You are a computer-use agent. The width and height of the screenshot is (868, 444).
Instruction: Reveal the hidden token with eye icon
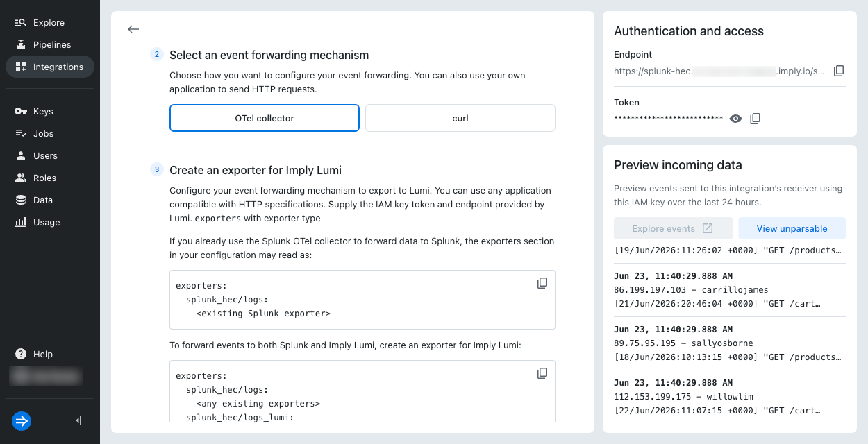[x=736, y=119]
